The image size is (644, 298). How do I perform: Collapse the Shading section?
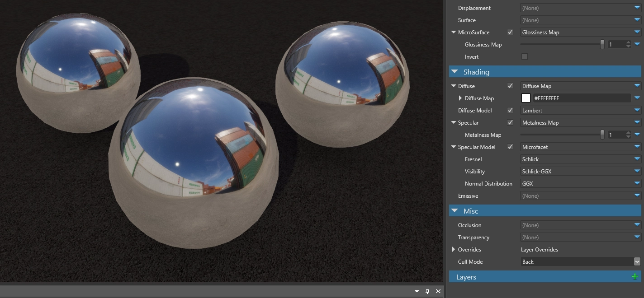(455, 71)
